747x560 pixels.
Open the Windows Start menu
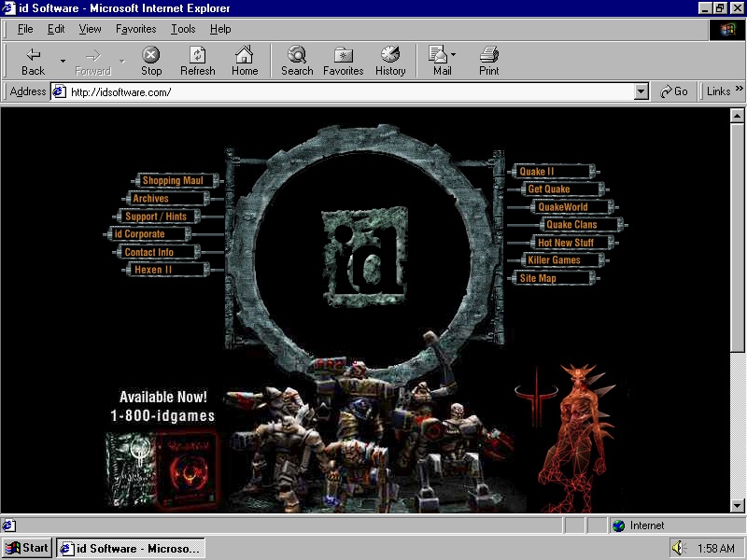(27, 548)
